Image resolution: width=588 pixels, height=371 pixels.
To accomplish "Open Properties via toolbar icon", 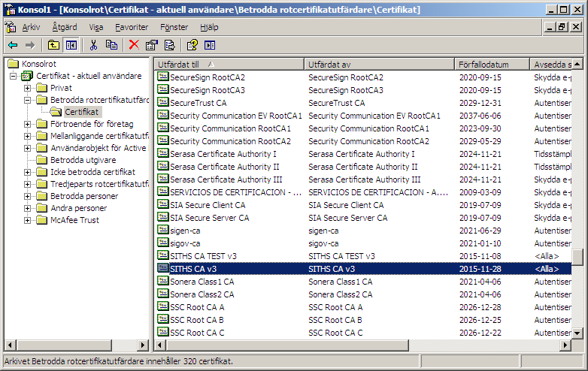I will click(151, 45).
